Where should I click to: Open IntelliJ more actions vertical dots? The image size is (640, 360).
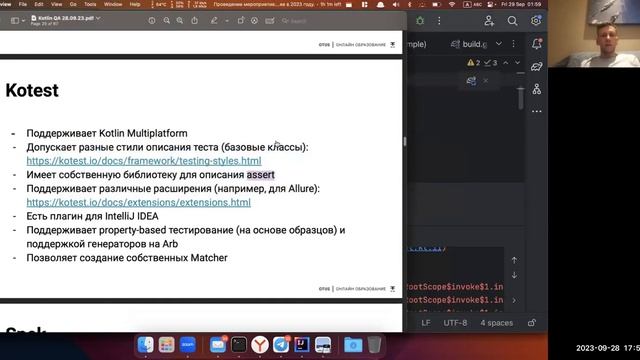pos(439,20)
